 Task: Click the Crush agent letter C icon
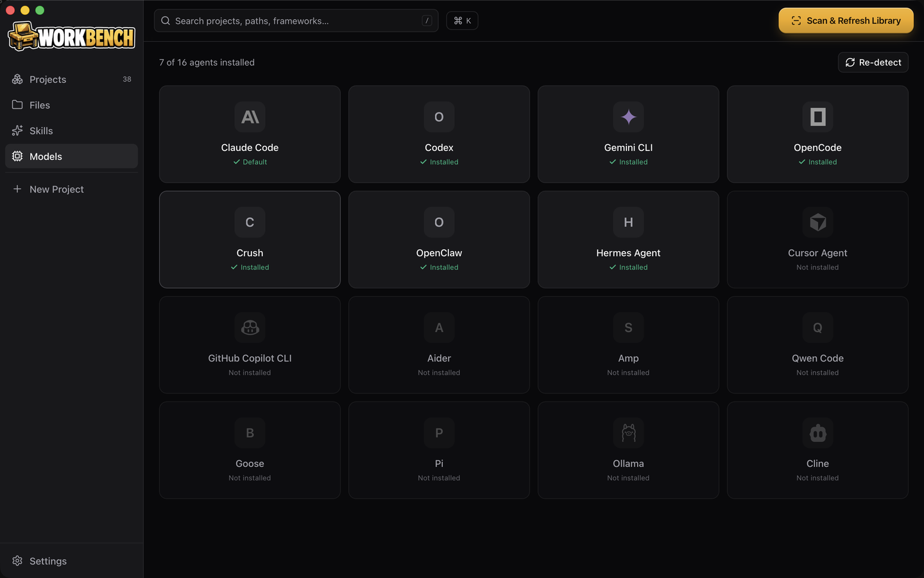pyautogui.click(x=250, y=222)
